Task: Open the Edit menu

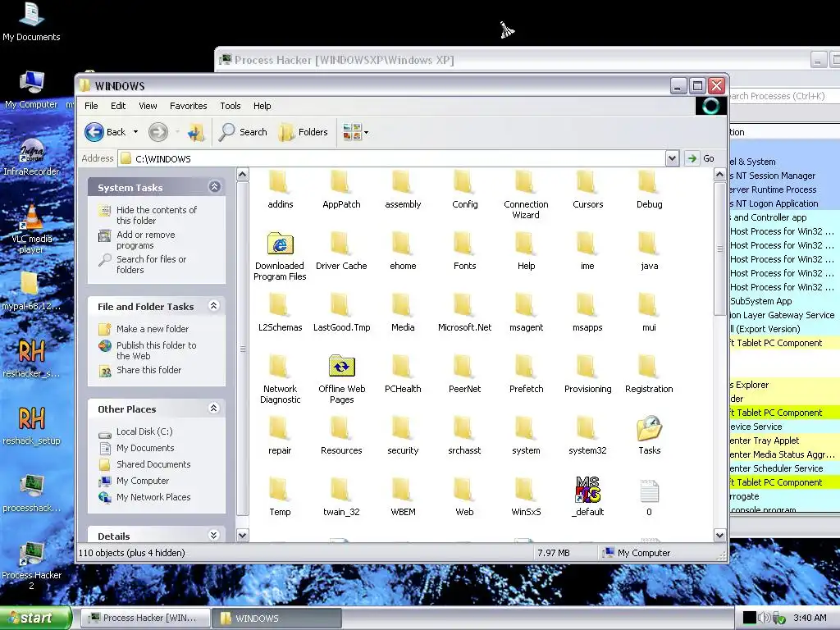Action: (118, 106)
